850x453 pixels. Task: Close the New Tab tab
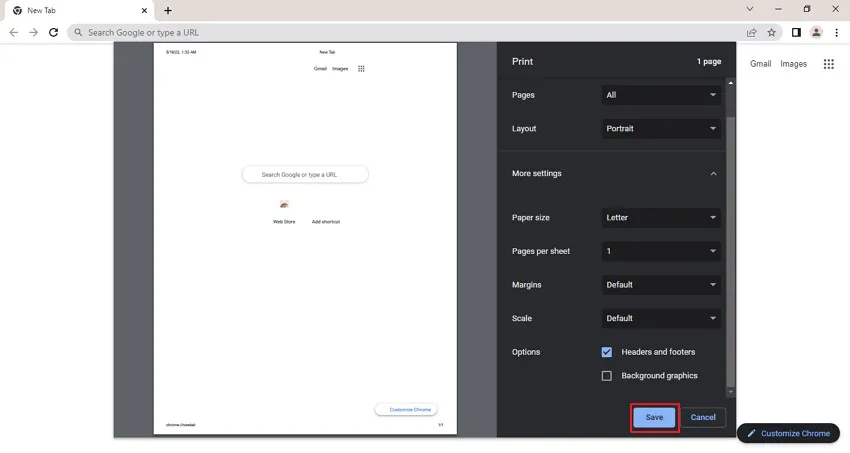(x=144, y=10)
